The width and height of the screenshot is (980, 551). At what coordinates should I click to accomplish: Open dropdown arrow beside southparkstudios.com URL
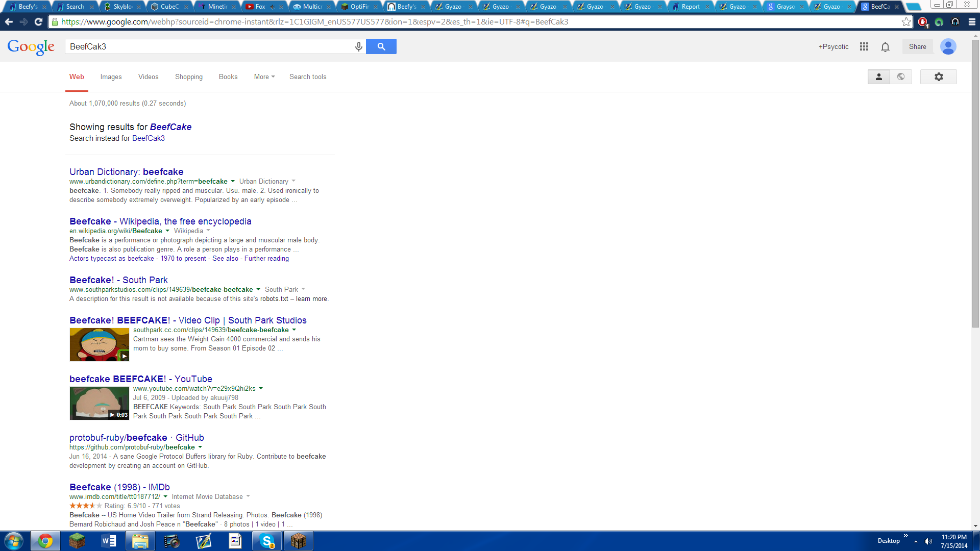click(x=258, y=289)
